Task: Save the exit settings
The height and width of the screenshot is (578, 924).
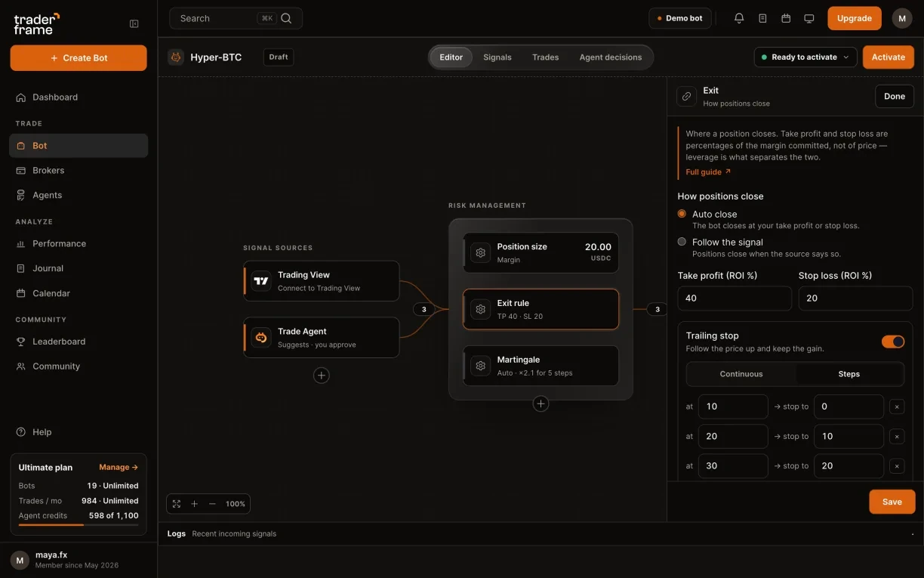Action: [x=892, y=502]
